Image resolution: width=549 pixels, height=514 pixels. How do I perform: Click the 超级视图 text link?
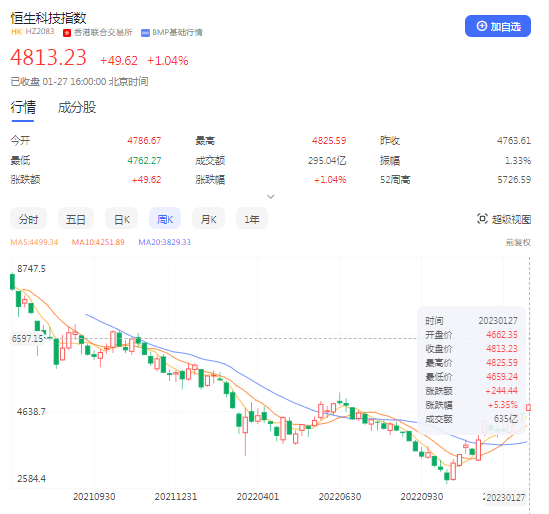pos(511,219)
